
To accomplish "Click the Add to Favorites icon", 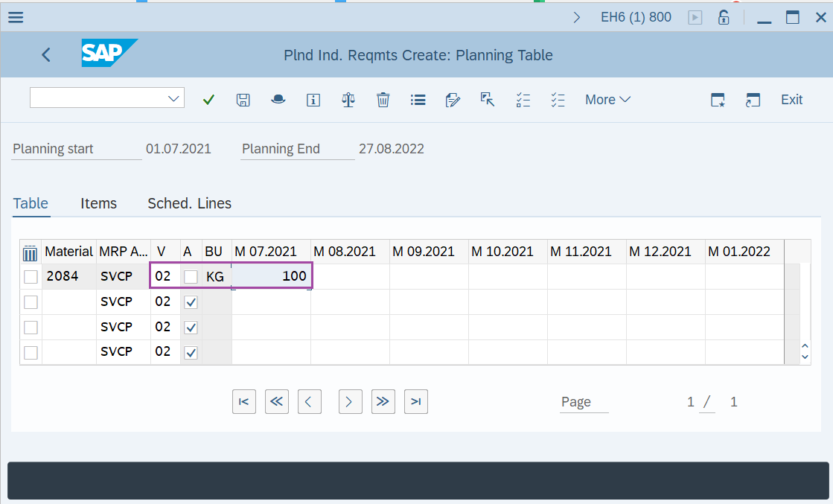I will coord(717,99).
